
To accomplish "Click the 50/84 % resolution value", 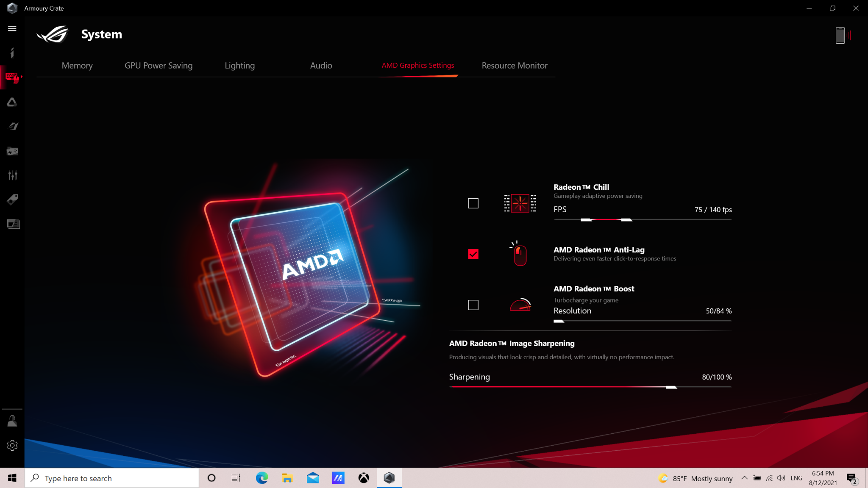I will [x=719, y=311].
